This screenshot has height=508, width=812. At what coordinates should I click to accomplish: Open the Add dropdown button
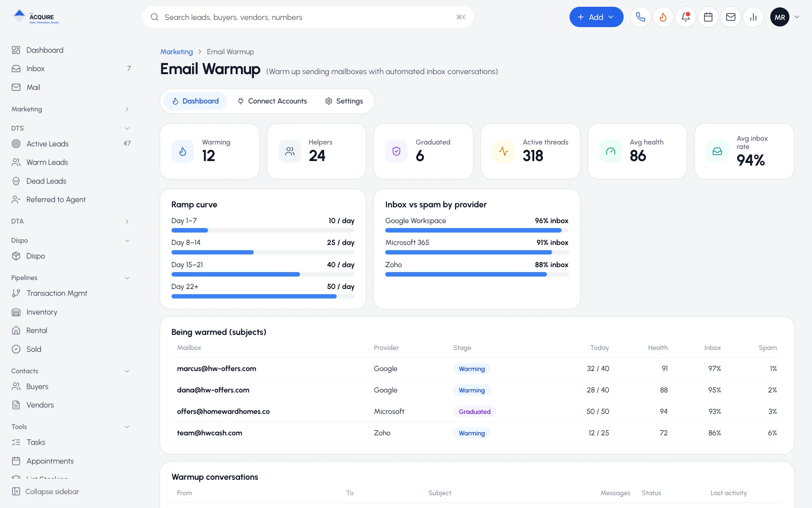click(x=596, y=17)
